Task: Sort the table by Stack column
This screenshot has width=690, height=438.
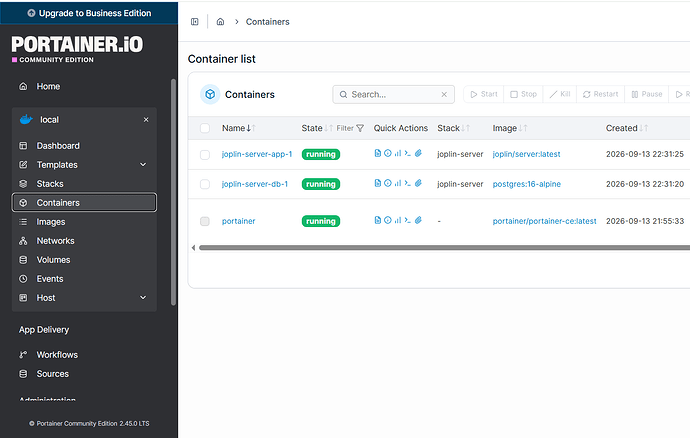Action: (x=453, y=128)
